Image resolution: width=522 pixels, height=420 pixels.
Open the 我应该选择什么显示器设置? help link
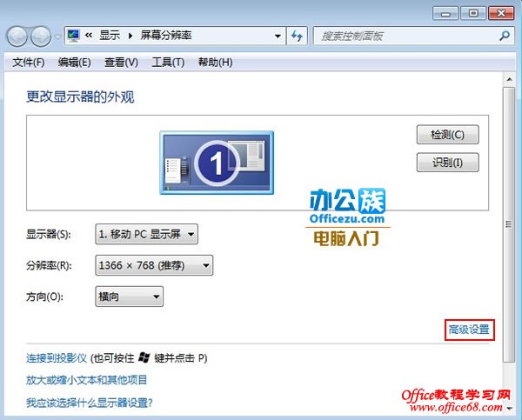point(90,403)
